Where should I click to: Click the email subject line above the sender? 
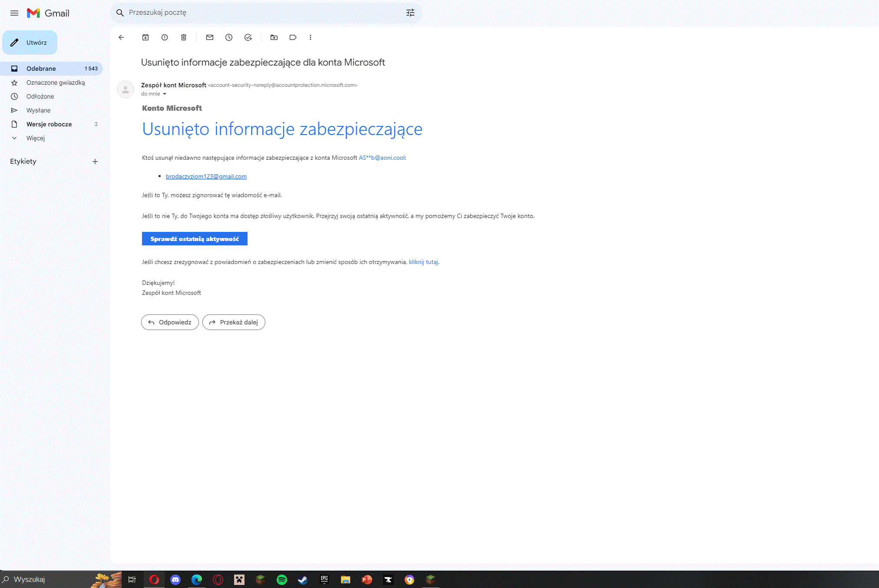tap(263, 63)
